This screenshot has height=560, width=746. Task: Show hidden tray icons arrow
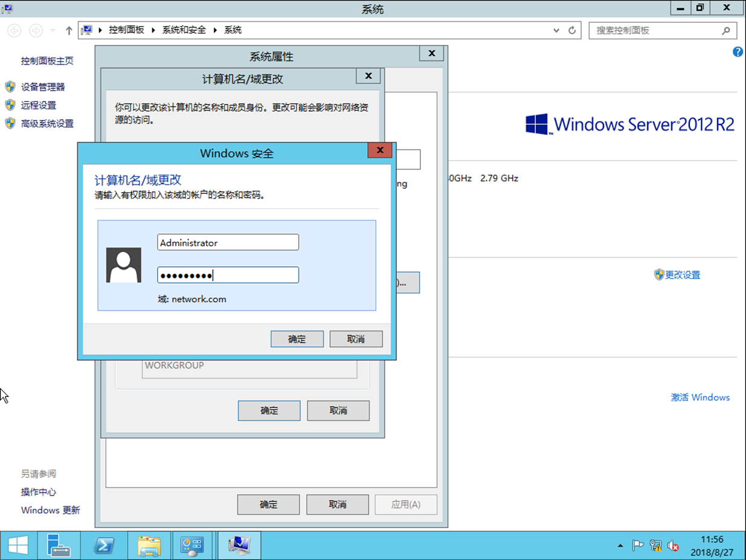(x=620, y=546)
